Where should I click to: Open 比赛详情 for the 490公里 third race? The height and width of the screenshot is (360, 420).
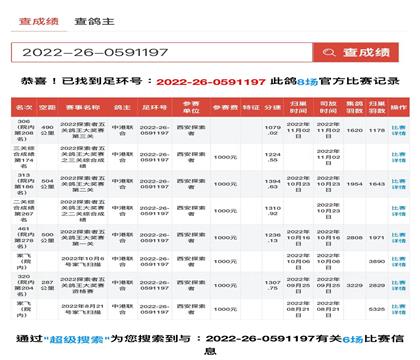point(399,130)
